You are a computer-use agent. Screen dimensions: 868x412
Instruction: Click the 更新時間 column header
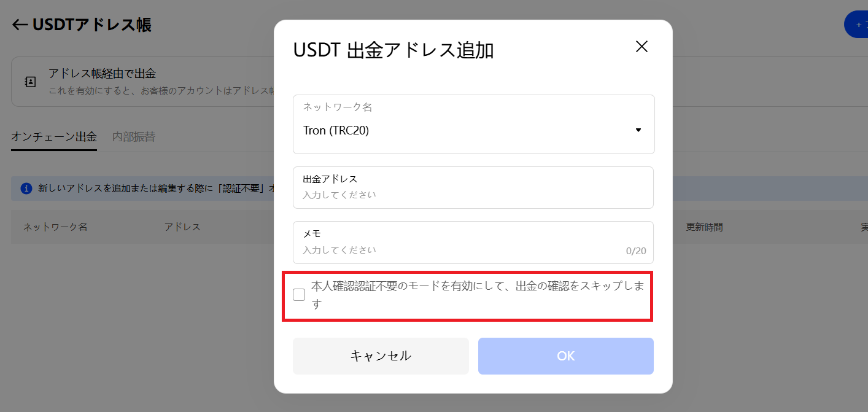tap(704, 227)
